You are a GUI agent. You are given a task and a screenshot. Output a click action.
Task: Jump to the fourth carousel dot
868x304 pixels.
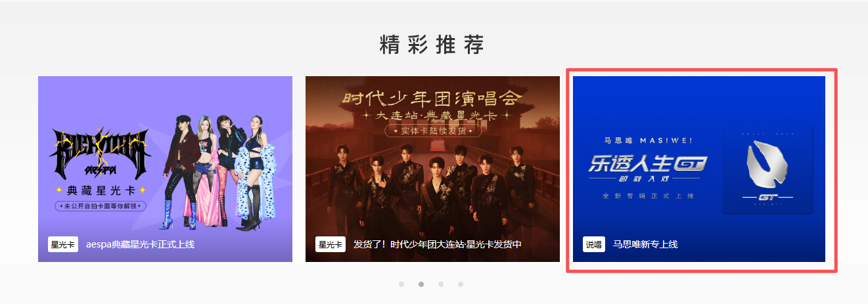[461, 284]
